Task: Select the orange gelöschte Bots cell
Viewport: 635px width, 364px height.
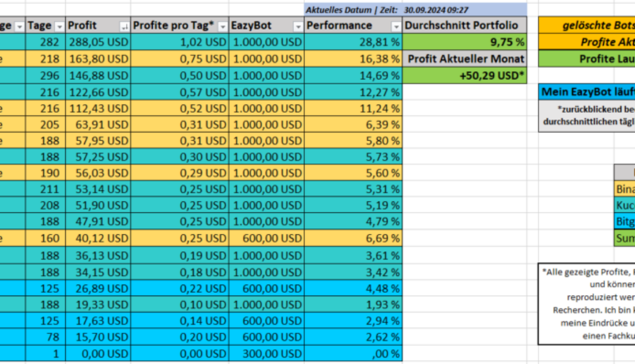Action: tap(587, 26)
